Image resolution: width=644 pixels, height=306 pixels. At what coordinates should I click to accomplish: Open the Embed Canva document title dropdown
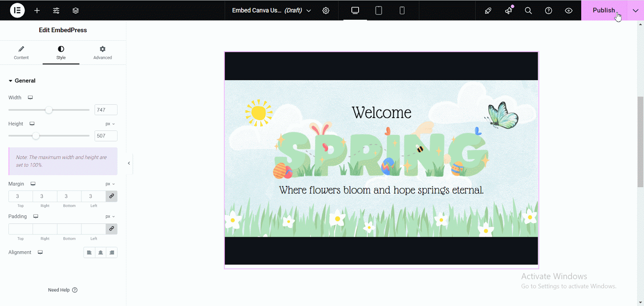coord(271,10)
